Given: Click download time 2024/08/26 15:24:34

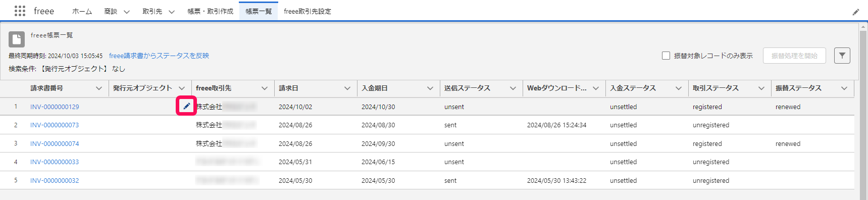Looking at the screenshot, I should tap(556, 125).
